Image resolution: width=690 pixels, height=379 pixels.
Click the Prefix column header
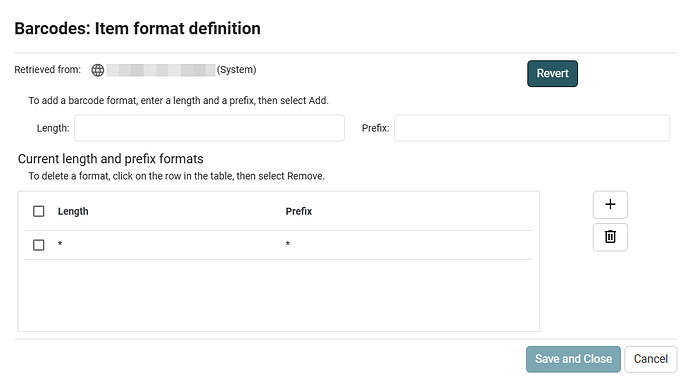tap(299, 211)
